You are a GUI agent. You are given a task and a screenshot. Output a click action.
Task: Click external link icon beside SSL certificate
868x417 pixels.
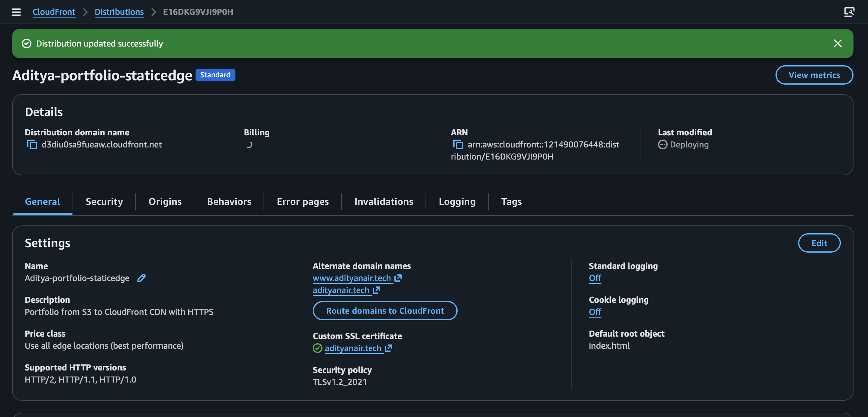coord(388,348)
